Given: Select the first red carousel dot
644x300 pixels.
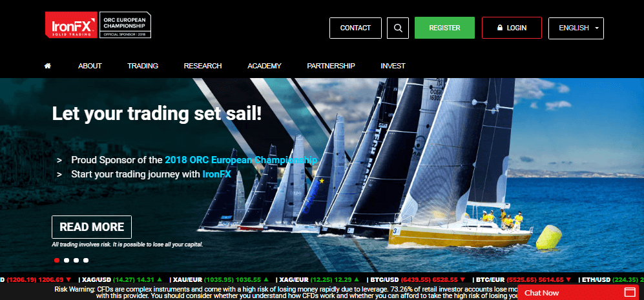Looking at the screenshot, I should (x=57, y=260).
